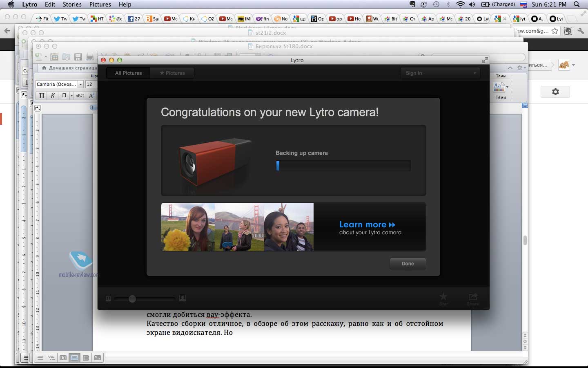Screen dimensions: 588x368
Task: Switch to the All Pictures tab
Action: pos(128,73)
